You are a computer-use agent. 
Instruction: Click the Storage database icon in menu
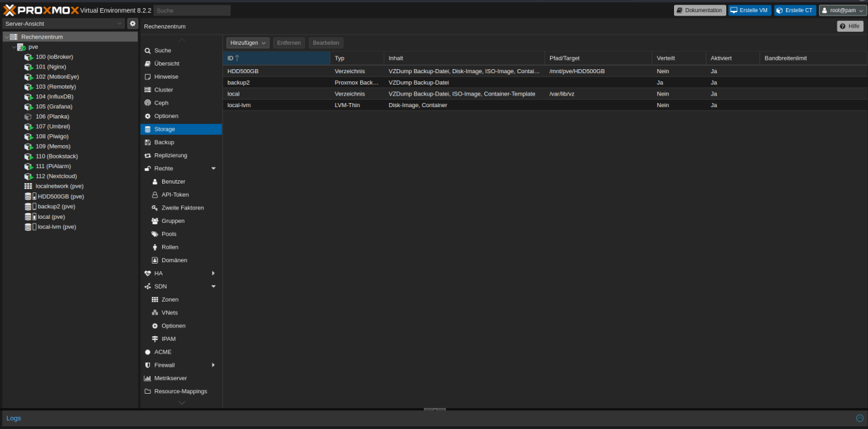click(x=148, y=129)
